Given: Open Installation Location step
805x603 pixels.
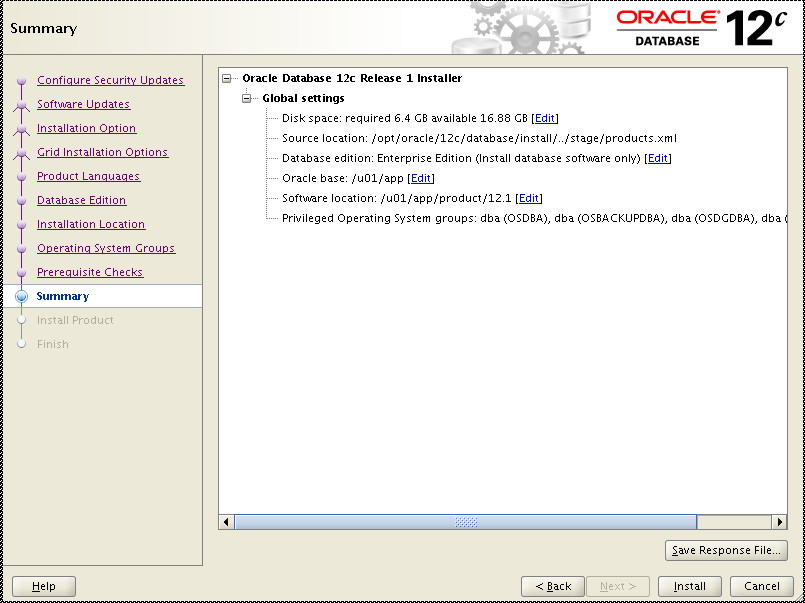Looking at the screenshot, I should tap(91, 224).
